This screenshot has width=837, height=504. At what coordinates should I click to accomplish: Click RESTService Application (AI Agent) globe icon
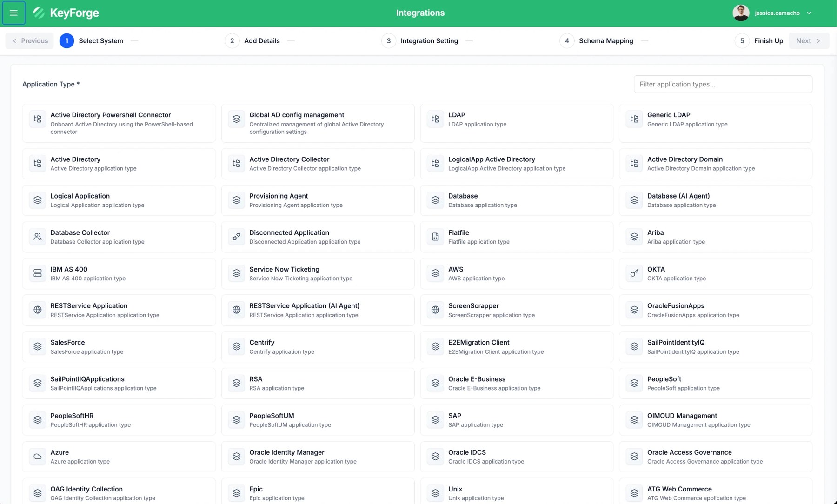coord(237,310)
